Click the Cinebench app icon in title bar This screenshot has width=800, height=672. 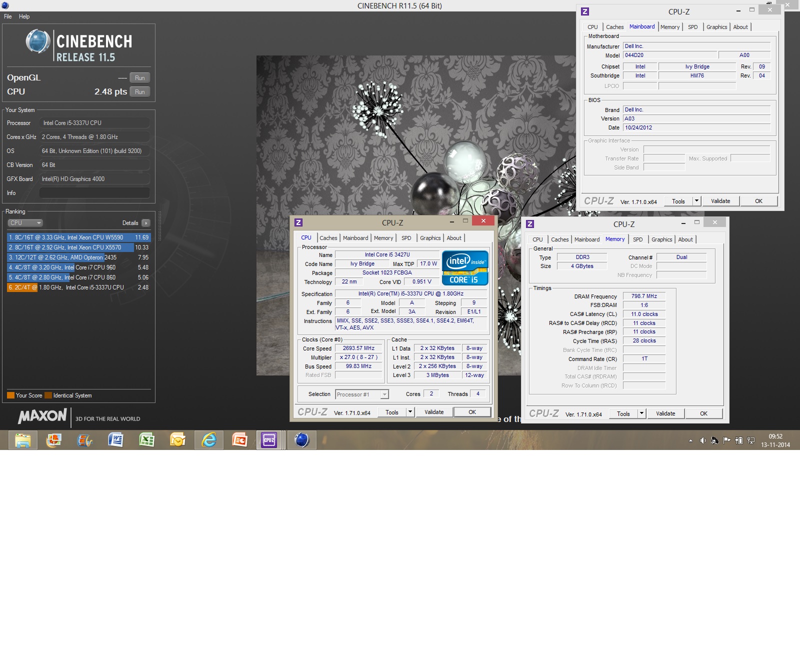point(5,5)
